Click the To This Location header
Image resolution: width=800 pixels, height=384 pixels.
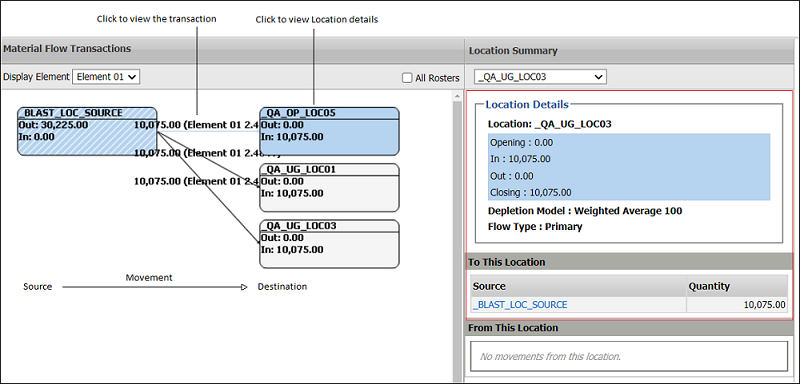pos(628,262)
